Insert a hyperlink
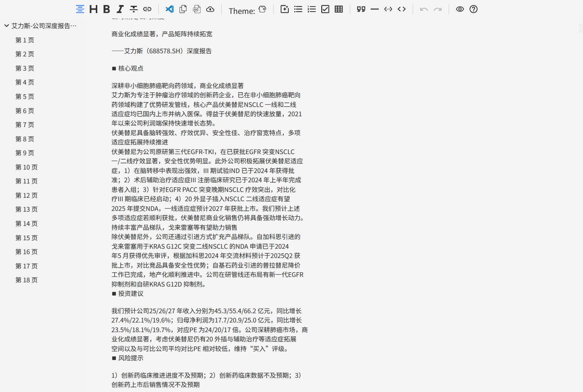This screenshot has height=392, width=583. 147,9
